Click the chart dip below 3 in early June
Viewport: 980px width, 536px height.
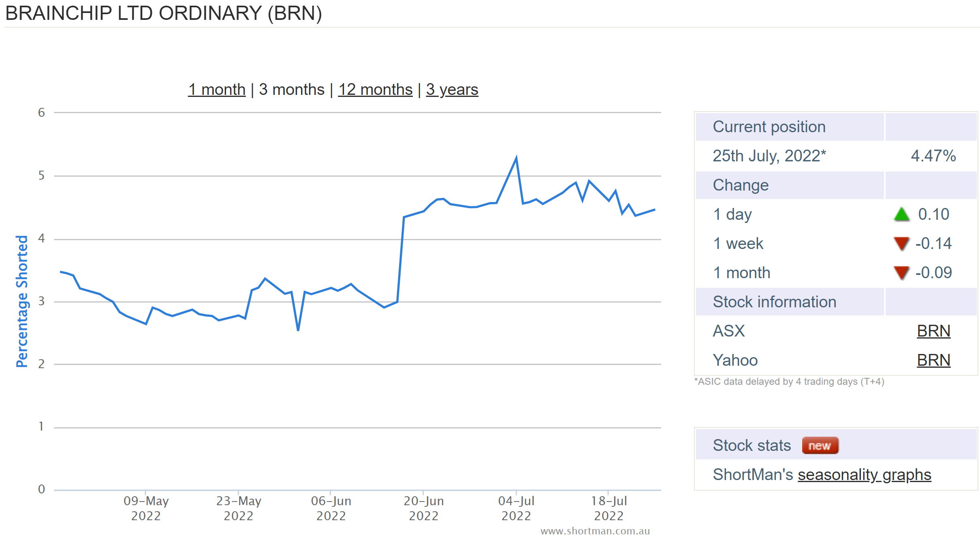(x=298, y=330)
